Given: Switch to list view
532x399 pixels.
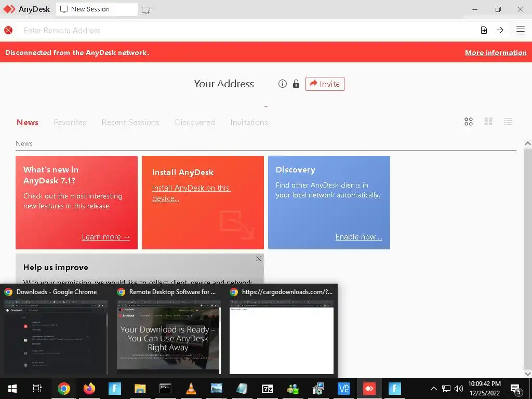Looking at the screenshot, I should (508, 122).
